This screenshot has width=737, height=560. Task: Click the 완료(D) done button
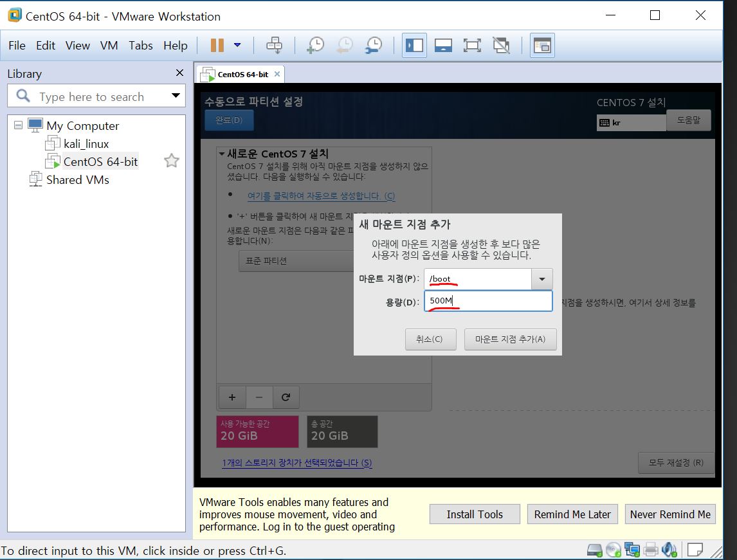pos(229,120)
